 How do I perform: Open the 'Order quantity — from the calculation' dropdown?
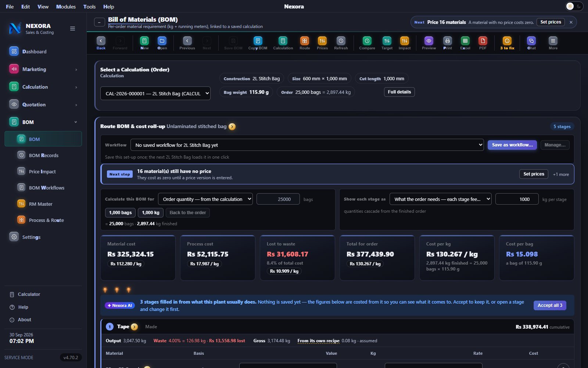click(205, 199)
